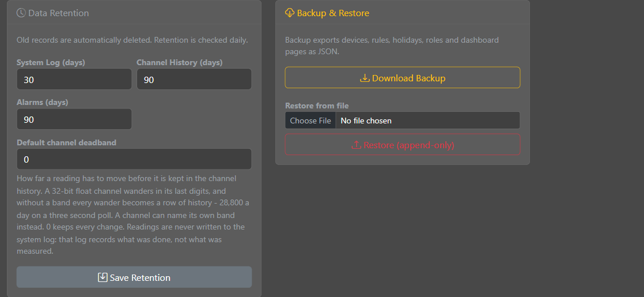This screenshot has width=644, height=297.
Task: Click the Default channel deadband label
Action: pyautogui.click(x=67, y=143)
